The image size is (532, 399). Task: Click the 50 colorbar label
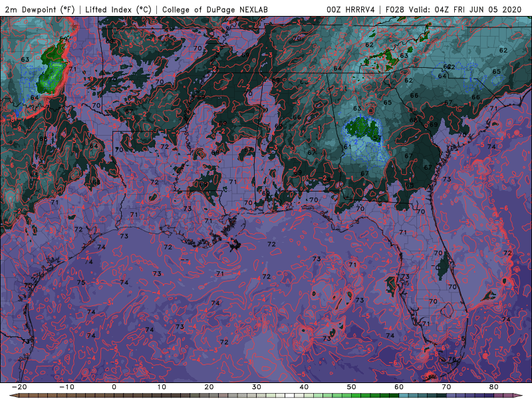(352, 387)
